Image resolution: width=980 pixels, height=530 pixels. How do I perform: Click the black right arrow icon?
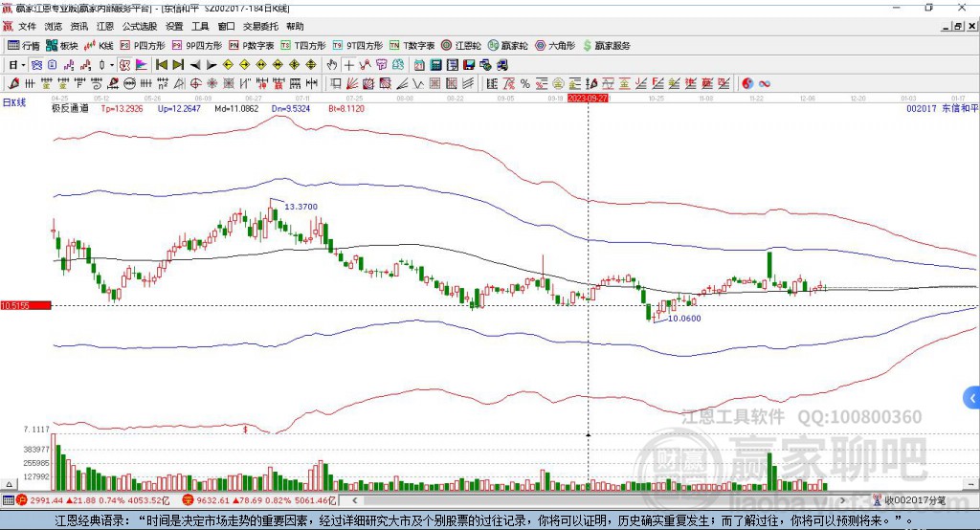tap(212, 65)
